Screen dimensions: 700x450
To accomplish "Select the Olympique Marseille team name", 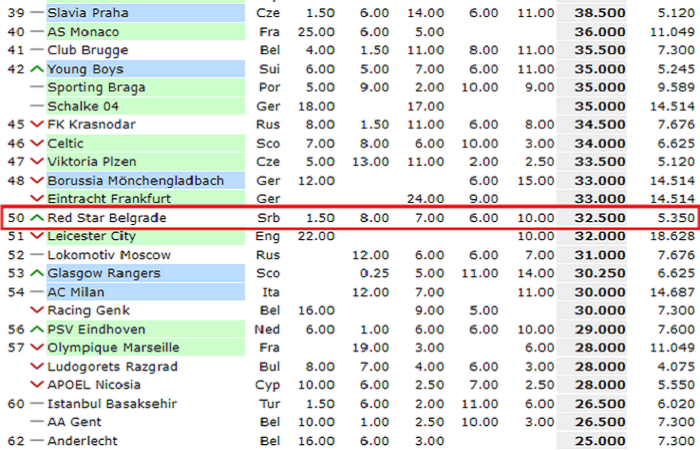I will point(113,348).
